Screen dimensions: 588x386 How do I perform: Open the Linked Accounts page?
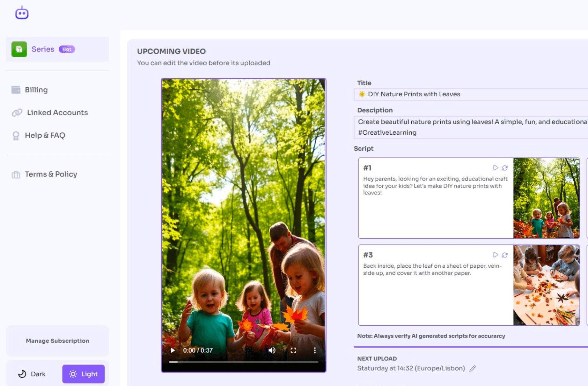click(x=57, y=112)
